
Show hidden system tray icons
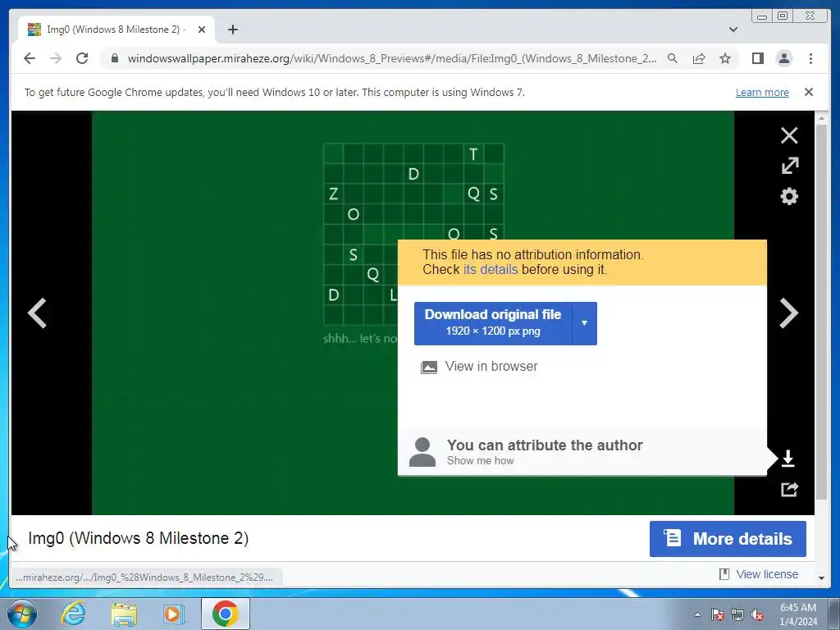coord(697,614)
